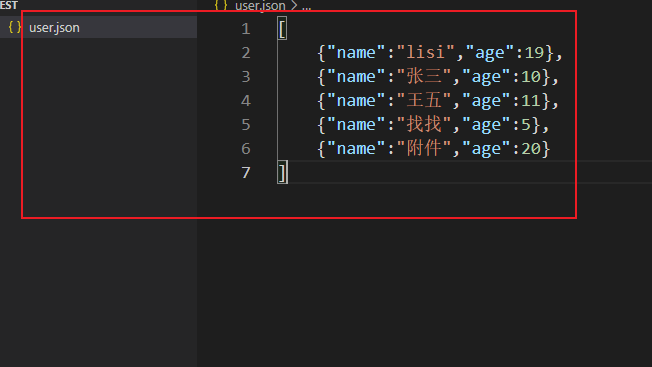Click the JSON braces icon beside user.json in sidebar
This screenshot has width=652, height=367.
tap(15, 27)
